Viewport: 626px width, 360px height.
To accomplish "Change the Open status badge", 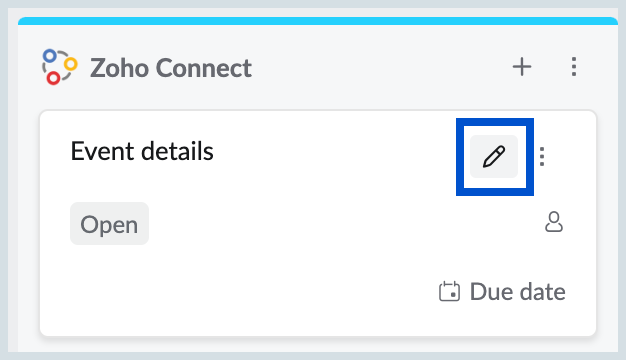I will click(109, 224).
